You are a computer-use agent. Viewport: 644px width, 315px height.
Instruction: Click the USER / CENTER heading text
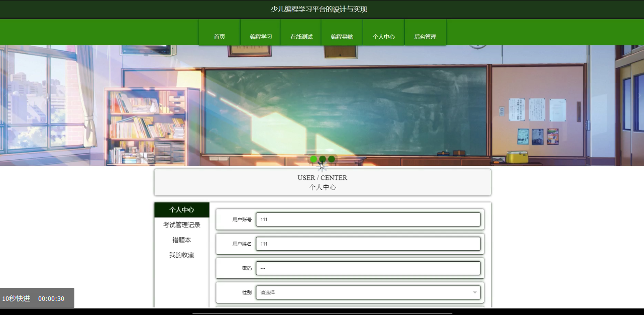click(x=322, y=178)
